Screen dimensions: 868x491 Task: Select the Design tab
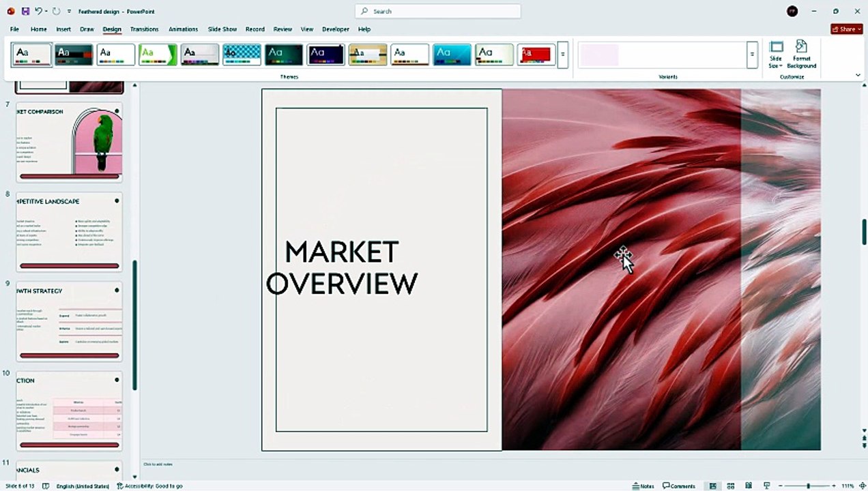click(x=112, y=29)
